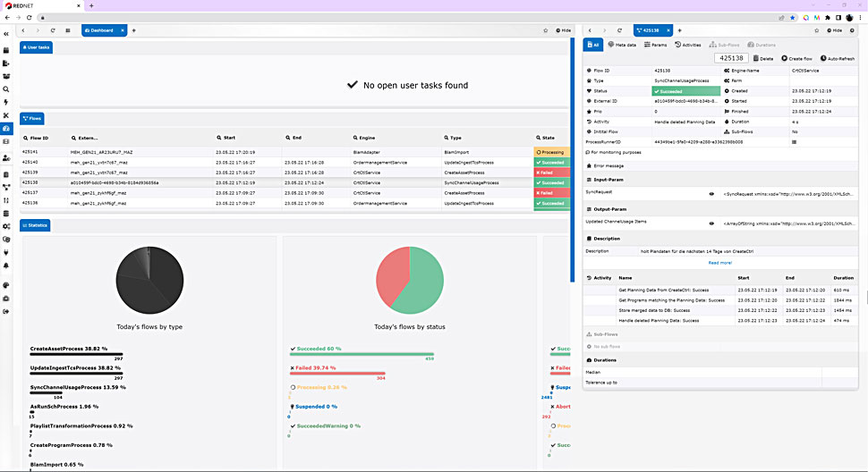Select flow row 425141 with BlamImport
This screenshot has width=868, height=472.
pyautogui.click(x=294, y=152)
